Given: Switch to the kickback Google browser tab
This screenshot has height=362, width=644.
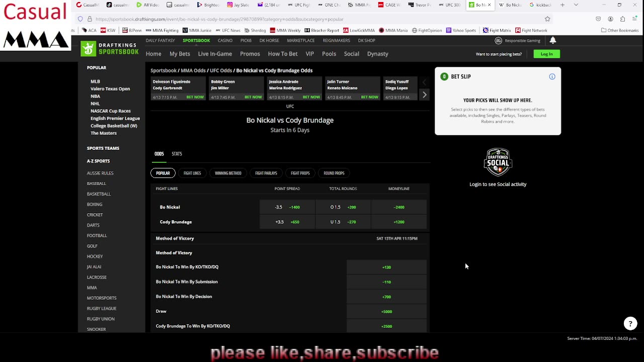Looking at the screenshot, I should pos(540,5).
